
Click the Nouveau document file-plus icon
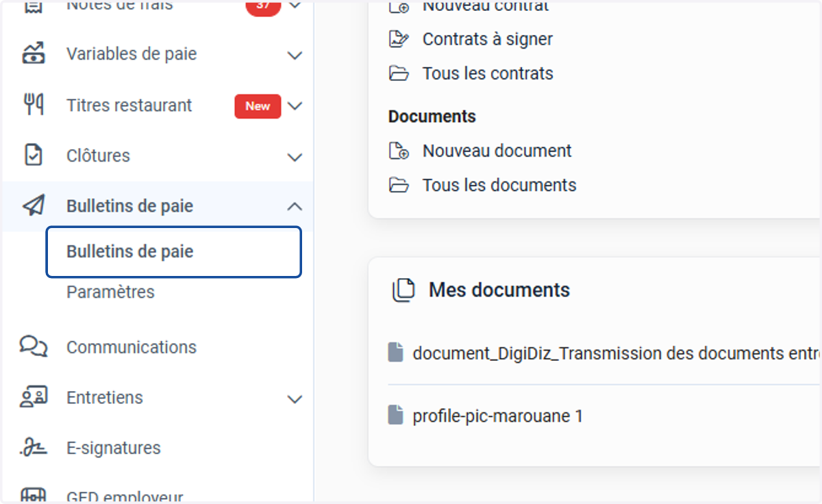[x=399, y=151]
